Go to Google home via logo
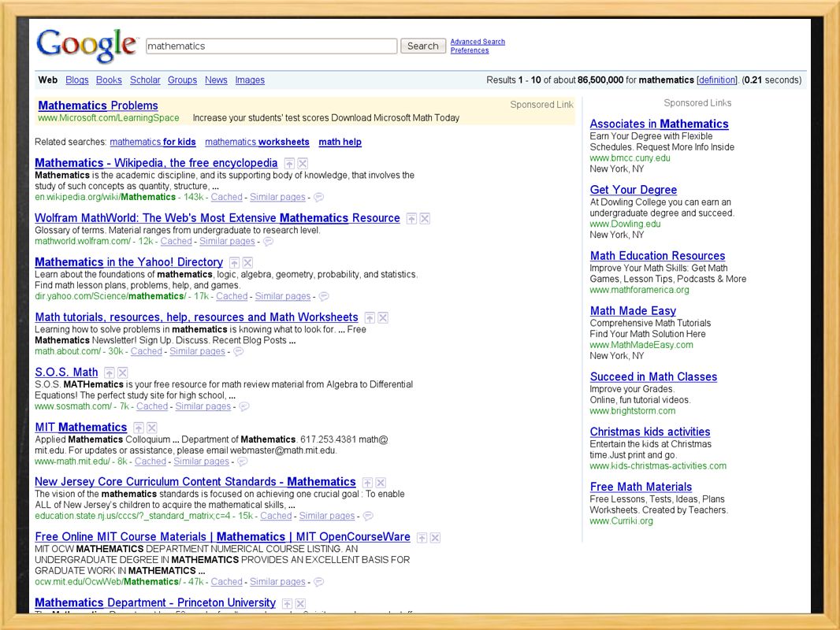 click(87, 45)
